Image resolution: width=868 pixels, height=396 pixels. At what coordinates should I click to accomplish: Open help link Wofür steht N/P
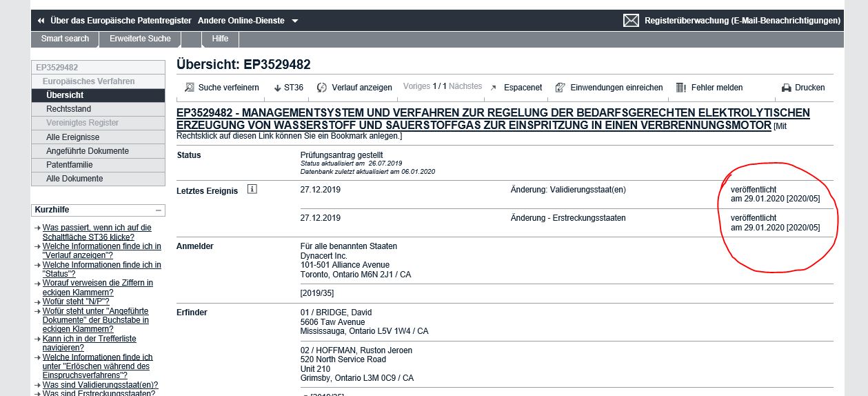click(76, 301)
